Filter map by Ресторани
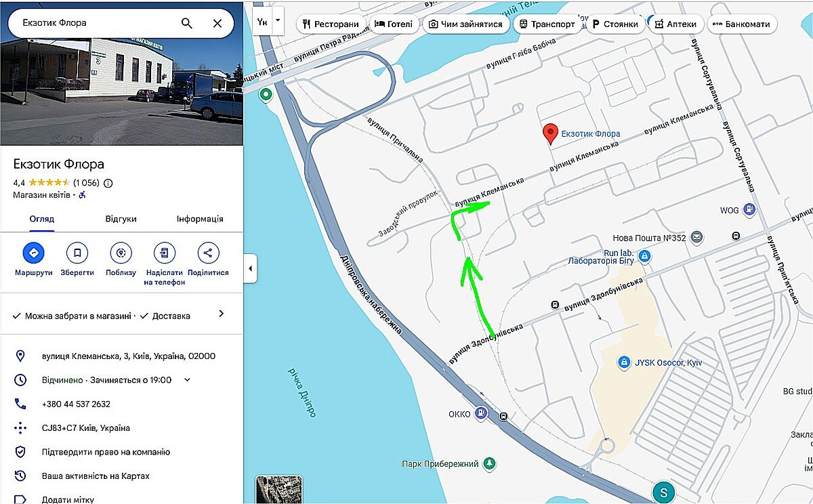The height and width of the screenshot is (504, 813). [x=331, y=24]
